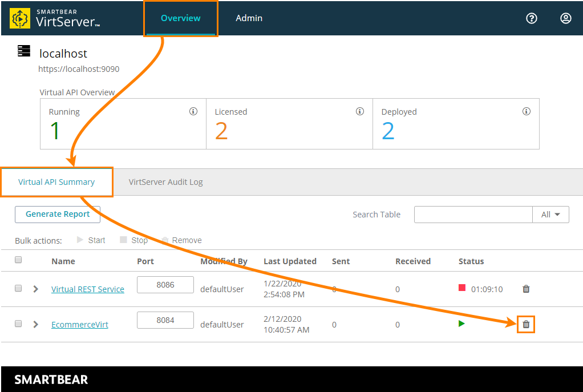Check the Virtual REST Service row checkbox
This screenshot has height=392, width=583.
pyautogui.click(x=18, y=289)
